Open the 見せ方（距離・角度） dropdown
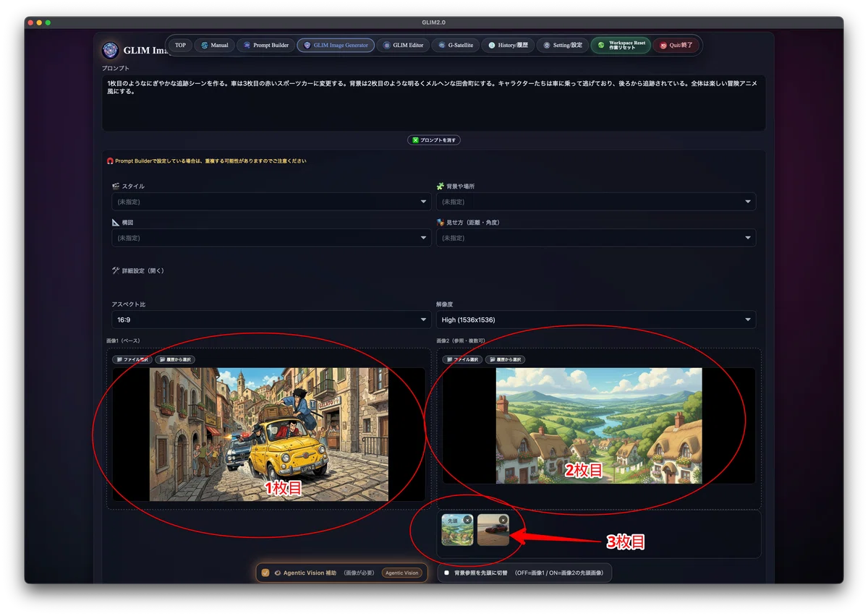The image size is (868, 616). coord(596,238)
